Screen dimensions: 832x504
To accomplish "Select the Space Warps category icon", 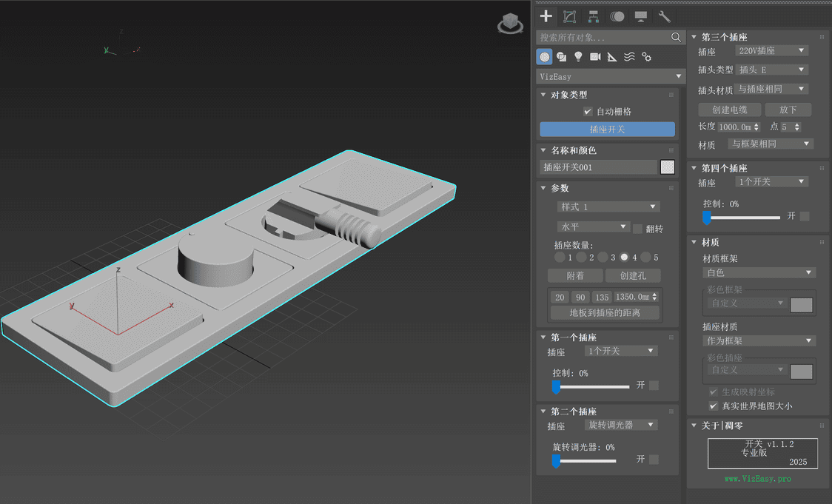I will tap(629, 56).
